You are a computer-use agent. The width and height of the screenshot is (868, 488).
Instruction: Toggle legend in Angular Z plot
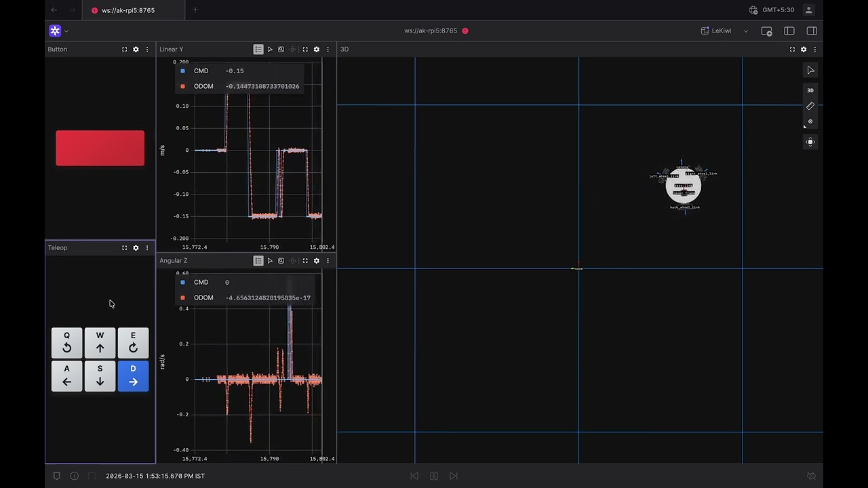[258, 261]
